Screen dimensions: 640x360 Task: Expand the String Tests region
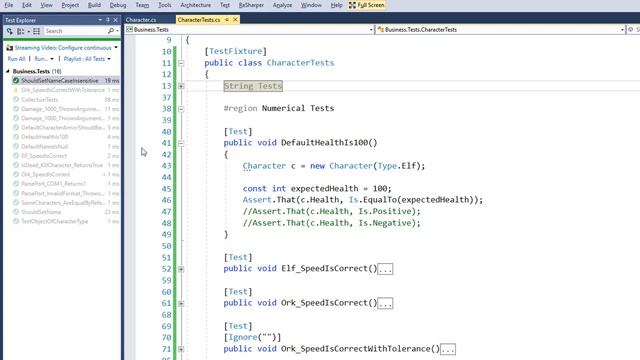tap(181, 86)
